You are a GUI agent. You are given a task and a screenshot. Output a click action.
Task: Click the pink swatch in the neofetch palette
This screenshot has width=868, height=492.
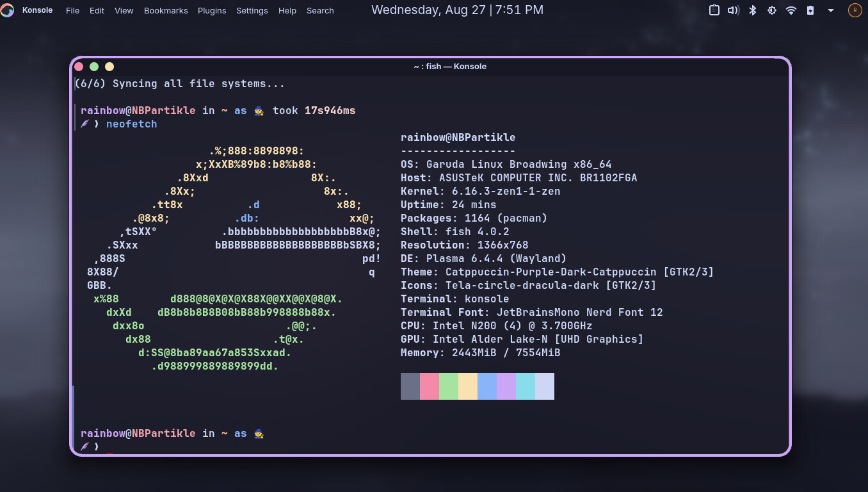pyautogui.click(x=430, y=386)
